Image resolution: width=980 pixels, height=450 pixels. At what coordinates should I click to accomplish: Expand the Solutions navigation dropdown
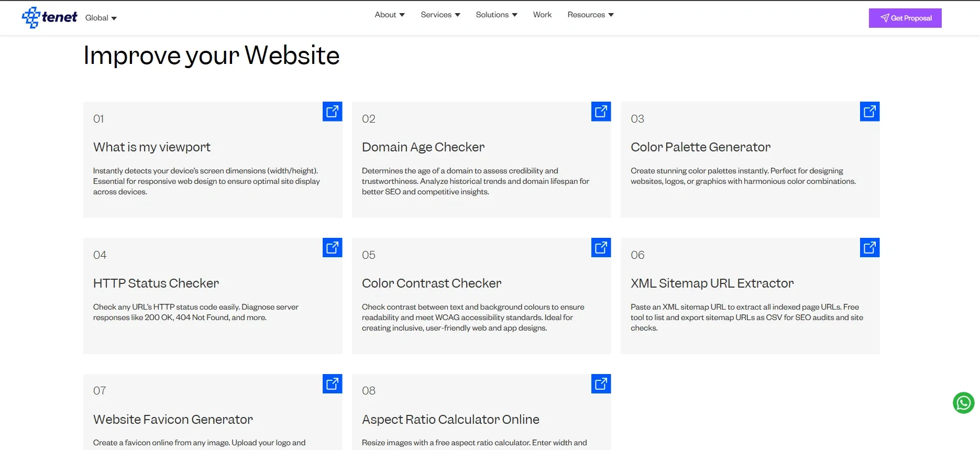point(496,15)
